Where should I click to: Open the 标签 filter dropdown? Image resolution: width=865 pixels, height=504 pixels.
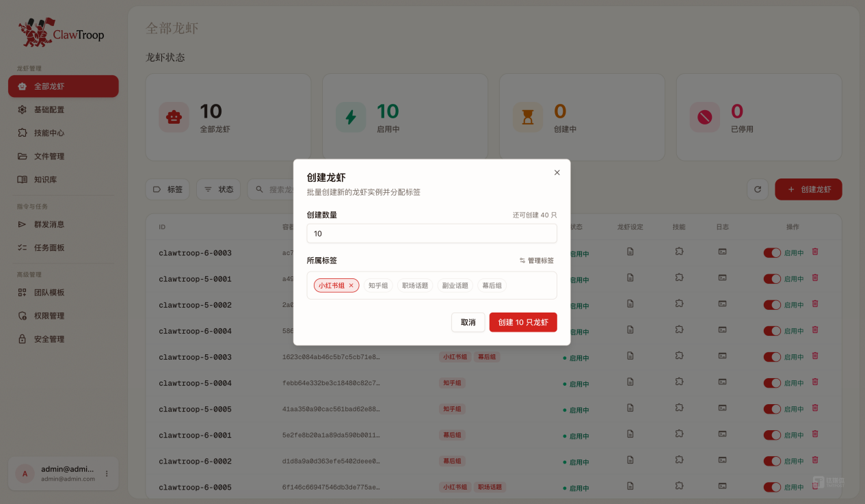(168, 189)
